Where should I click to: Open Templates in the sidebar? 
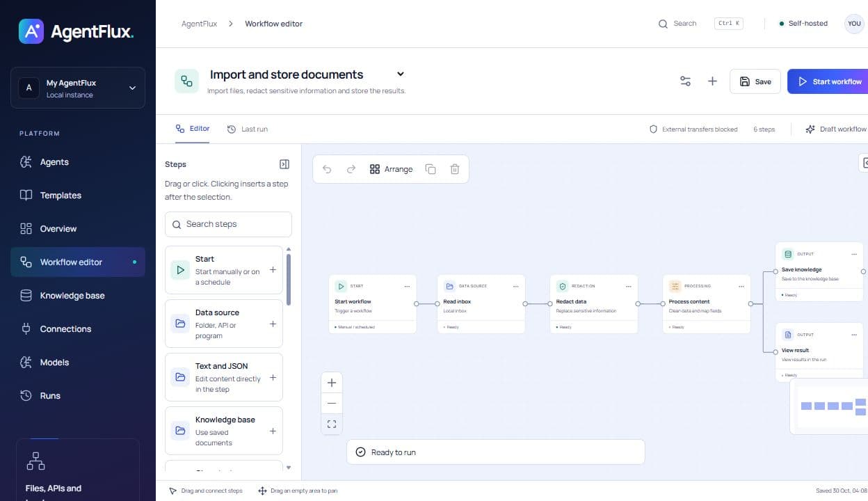tap(78, 196)
